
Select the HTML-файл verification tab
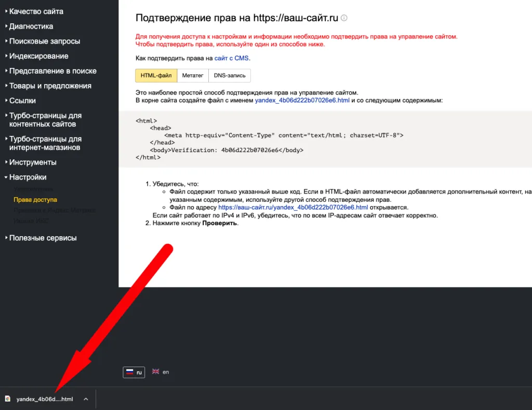tap(156, 76)
